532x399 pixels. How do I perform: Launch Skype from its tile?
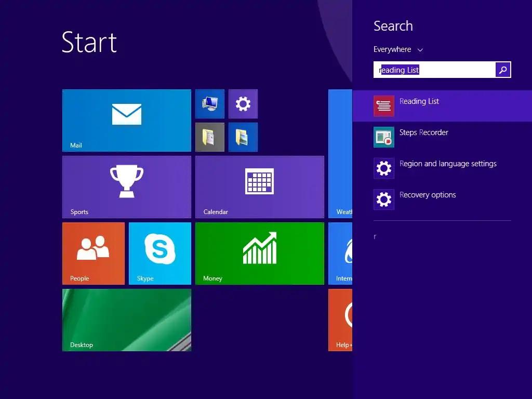[x=160, y=254]
